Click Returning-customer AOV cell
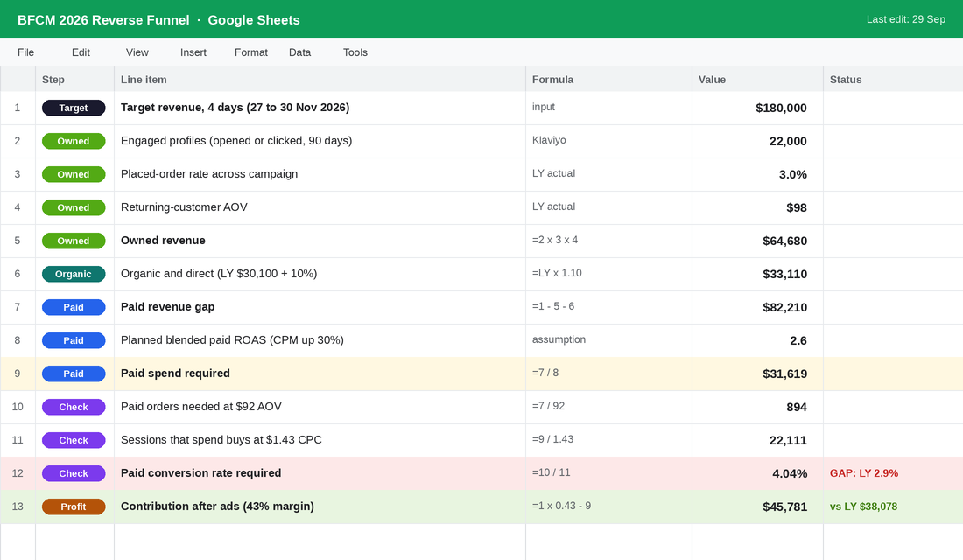The image size is (963, 560). [320, 207]
